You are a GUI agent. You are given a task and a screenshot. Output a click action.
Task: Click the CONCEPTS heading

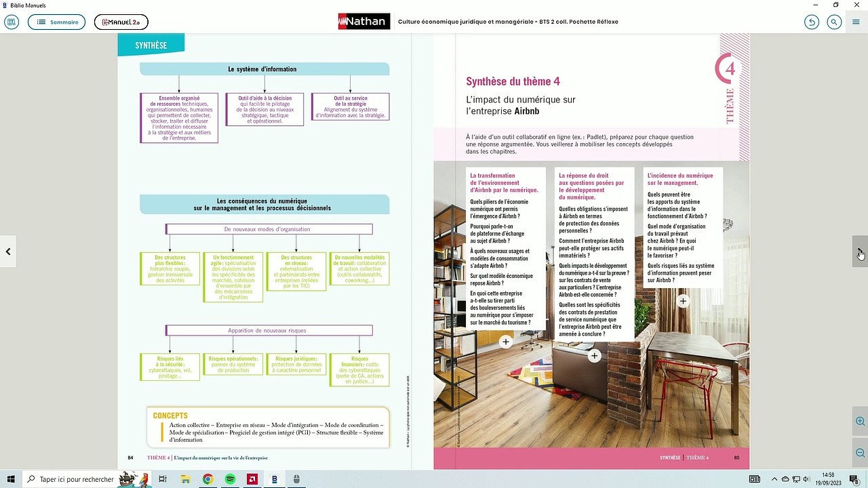[x=170, y=415]
